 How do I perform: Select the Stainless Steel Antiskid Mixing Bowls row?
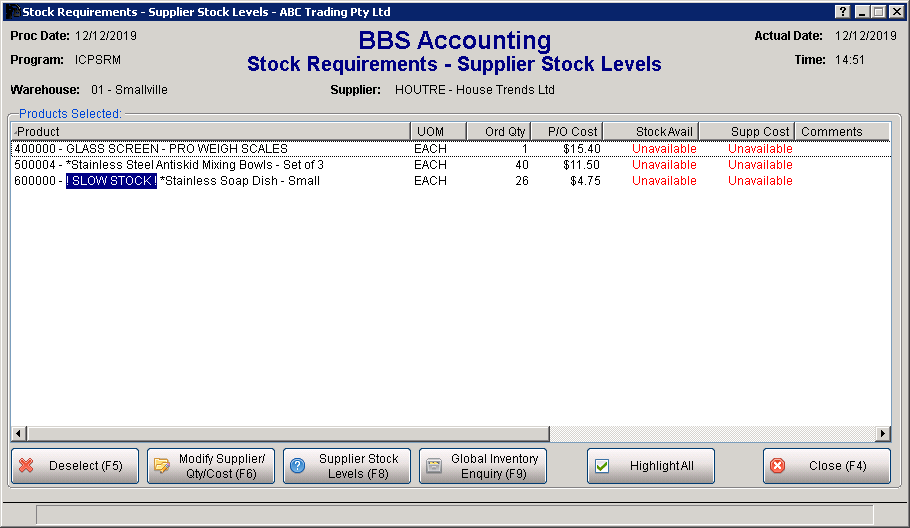[168, 165]
